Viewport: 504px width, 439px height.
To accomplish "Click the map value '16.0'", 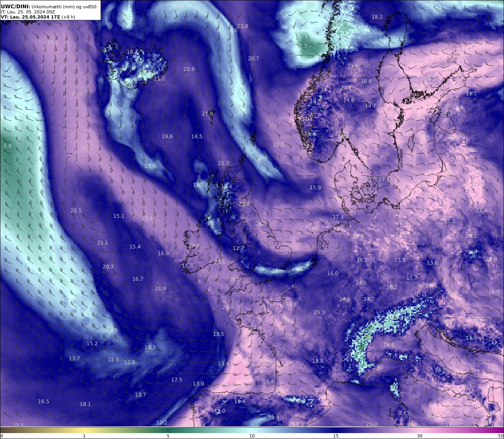I will pos(333,273).
